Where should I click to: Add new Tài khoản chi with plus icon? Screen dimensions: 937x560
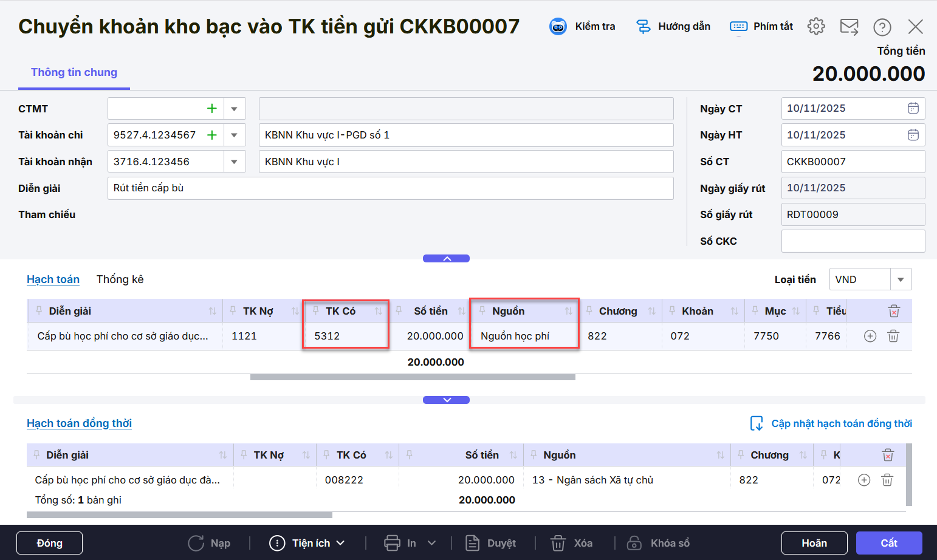[212, 135]
